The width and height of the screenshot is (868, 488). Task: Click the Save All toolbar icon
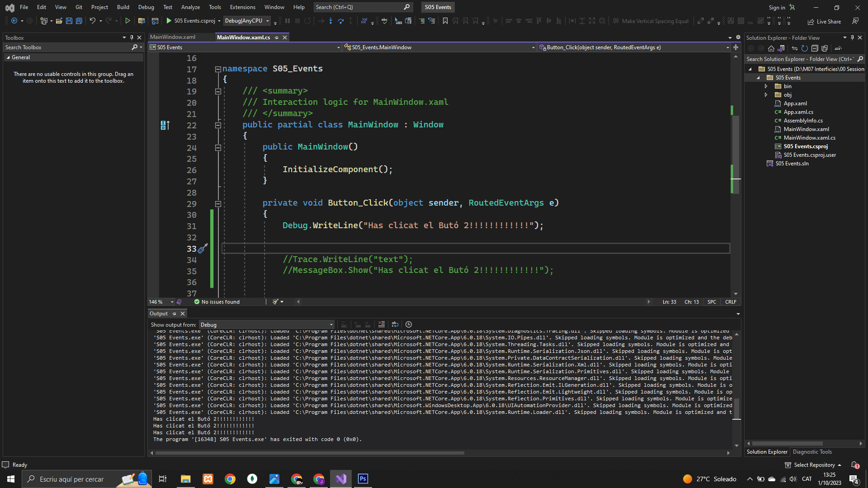[79, 21]
